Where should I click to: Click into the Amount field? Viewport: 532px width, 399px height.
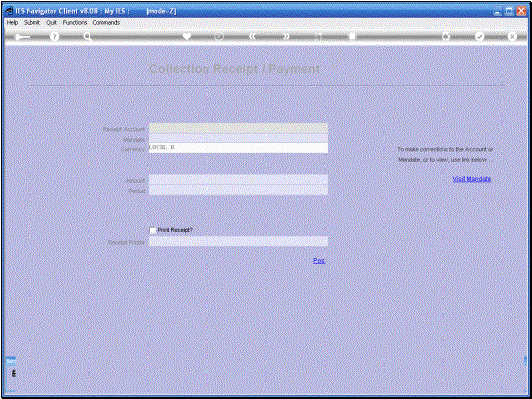pyautogui.click(x=239, y=179)
